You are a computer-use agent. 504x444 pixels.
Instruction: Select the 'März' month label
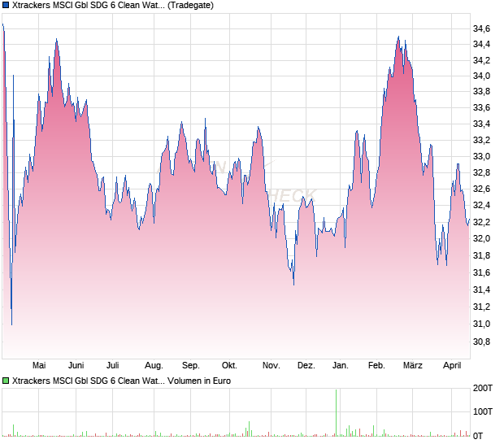(x=413, y=365)
